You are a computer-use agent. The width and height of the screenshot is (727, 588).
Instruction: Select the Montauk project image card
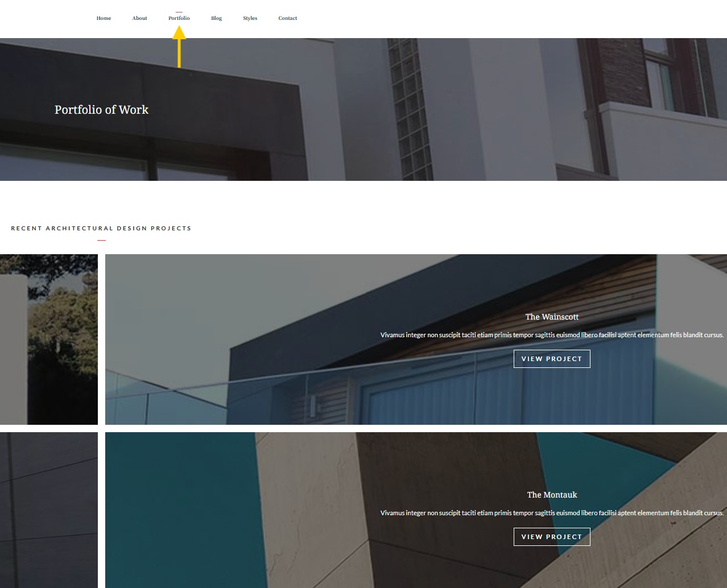[x=416, y=510]
